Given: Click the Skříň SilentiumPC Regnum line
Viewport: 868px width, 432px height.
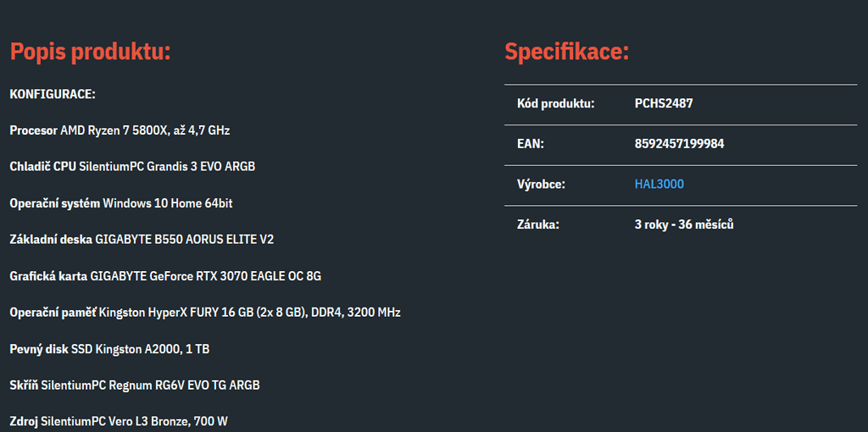Looking at the screenshot, I should pos(135,385).
